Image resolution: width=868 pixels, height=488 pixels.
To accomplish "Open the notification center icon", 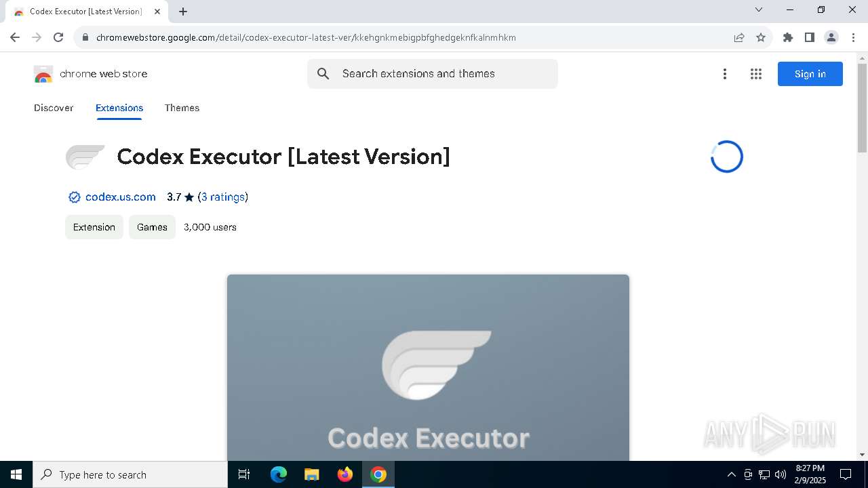I will tap(846, 474).
